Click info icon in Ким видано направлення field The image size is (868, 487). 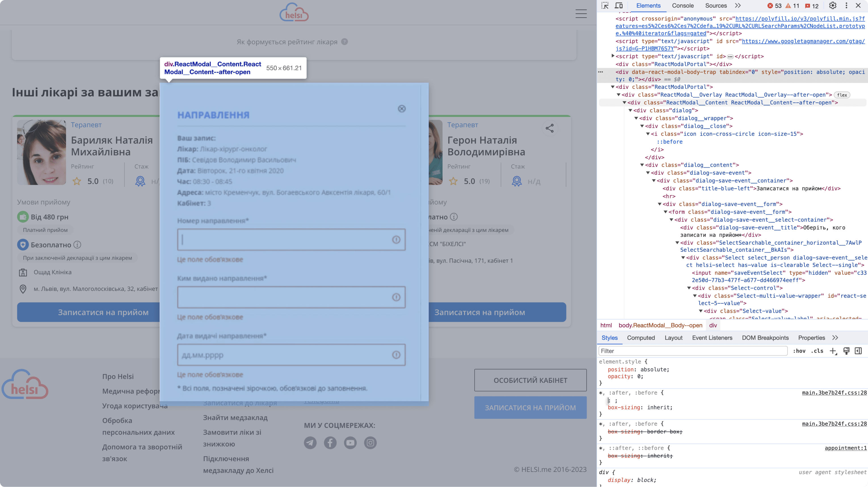coord(396,297)
